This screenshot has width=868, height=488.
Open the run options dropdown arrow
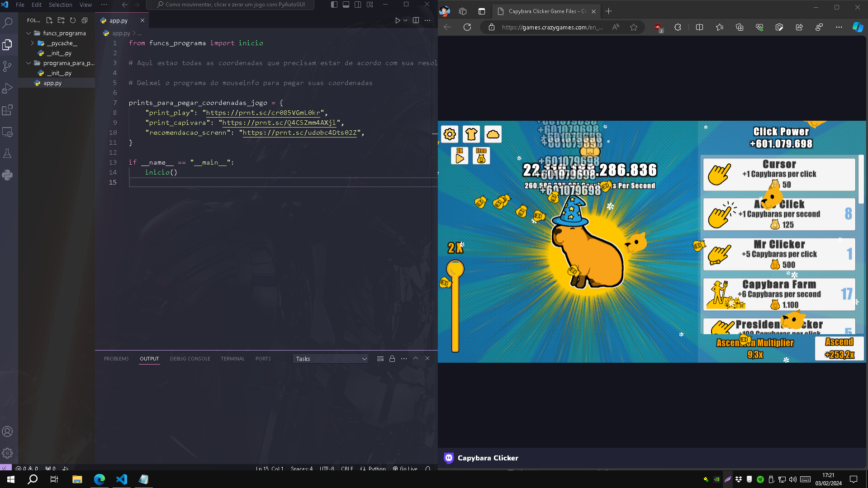405,20
